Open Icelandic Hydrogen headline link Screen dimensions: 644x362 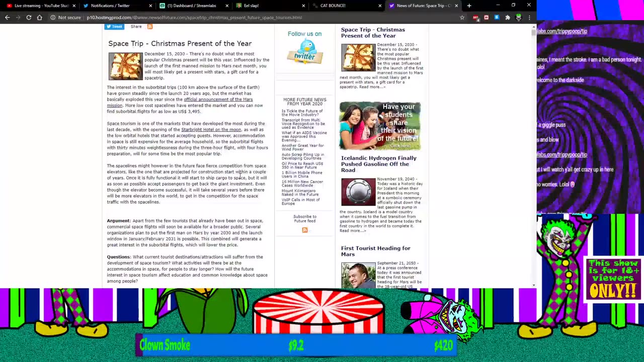point(379,164)
